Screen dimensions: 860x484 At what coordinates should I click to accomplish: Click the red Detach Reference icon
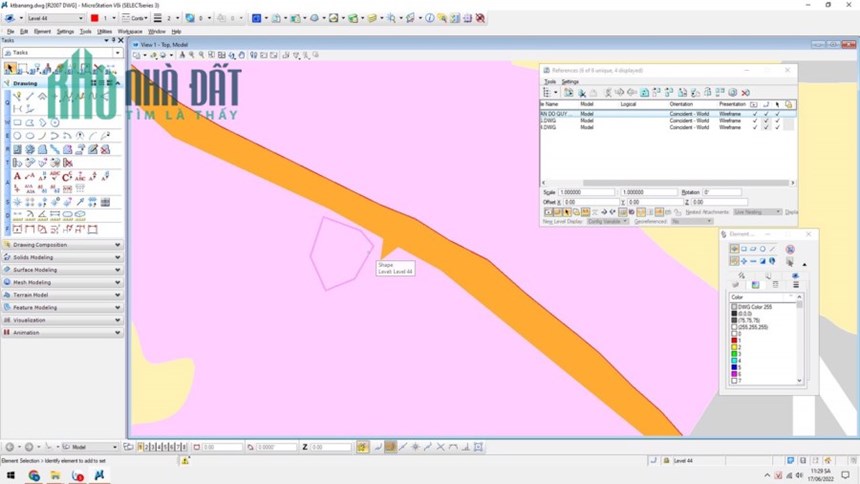(x=745, y=93)
